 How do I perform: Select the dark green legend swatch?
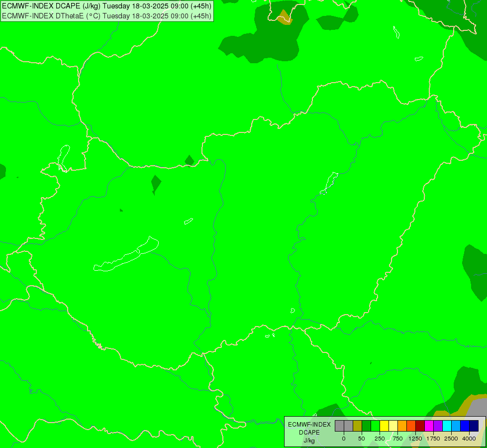point(366,426)
